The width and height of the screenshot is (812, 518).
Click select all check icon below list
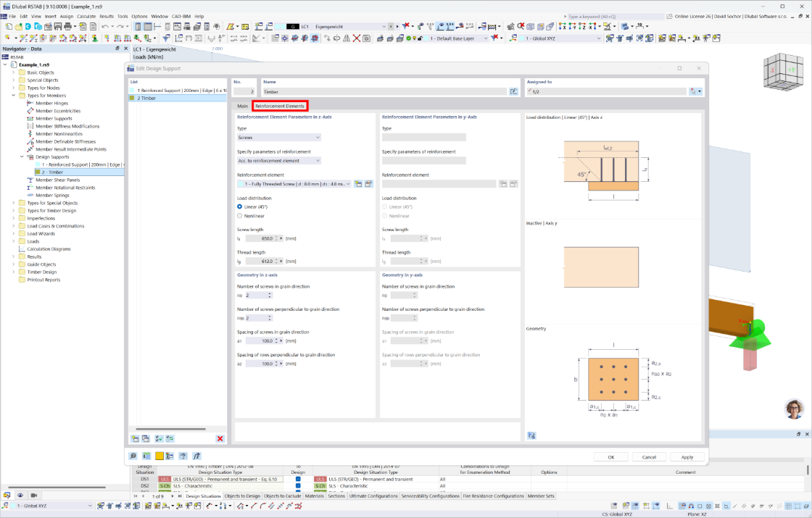(159, 438)
